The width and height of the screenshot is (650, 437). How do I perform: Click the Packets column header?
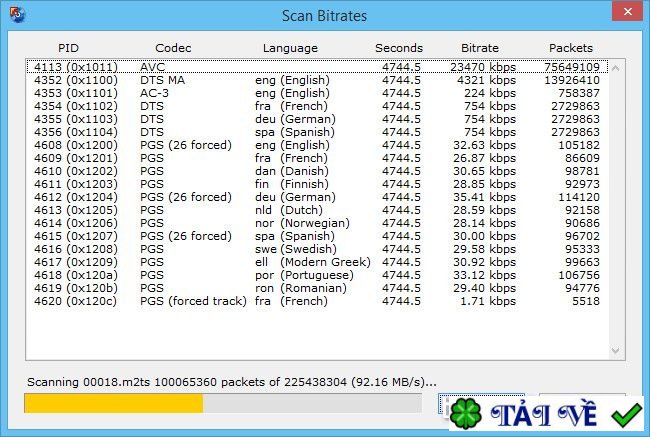pos(571,48)
